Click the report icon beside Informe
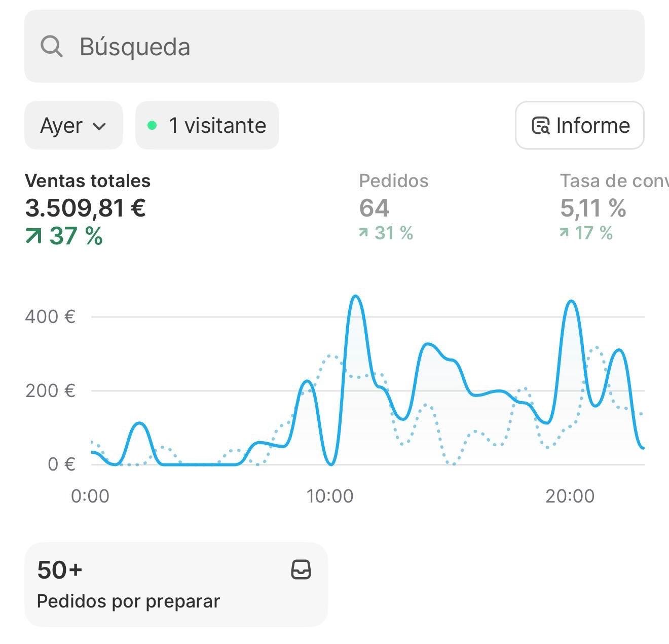 [x=540, y=125]
